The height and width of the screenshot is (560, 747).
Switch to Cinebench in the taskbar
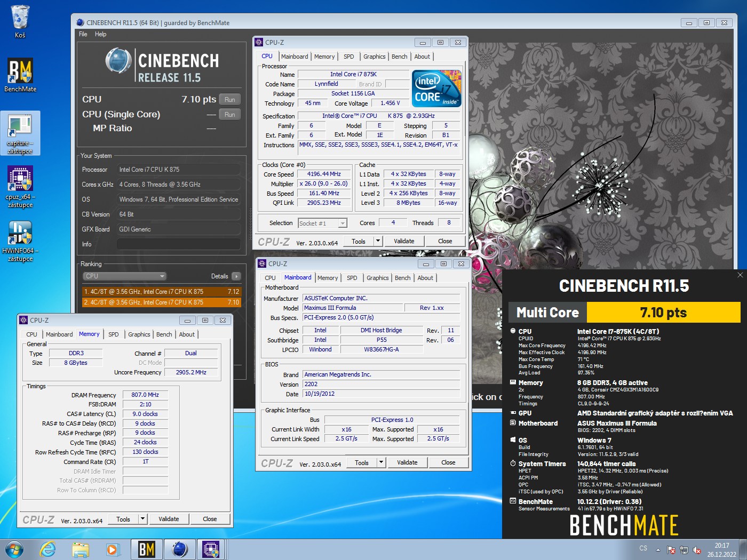[179, 549]
